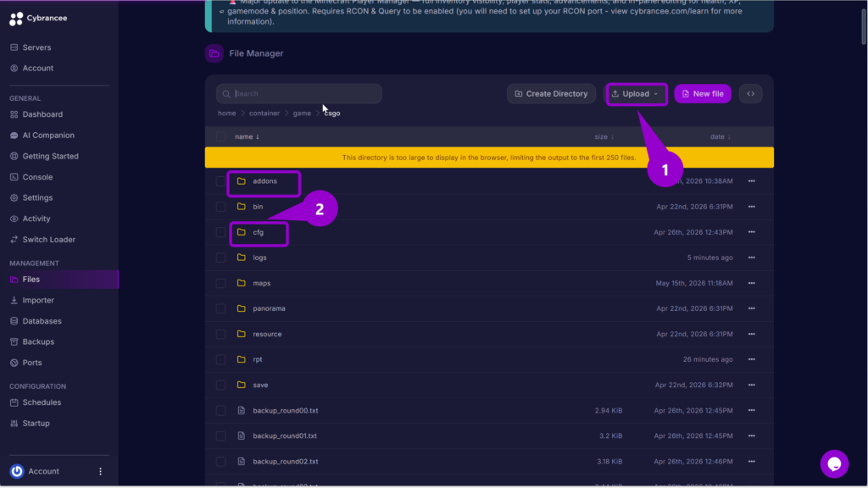Click the account avatar power icon
This screenshot has height=488, width=868.
[17, 471]
